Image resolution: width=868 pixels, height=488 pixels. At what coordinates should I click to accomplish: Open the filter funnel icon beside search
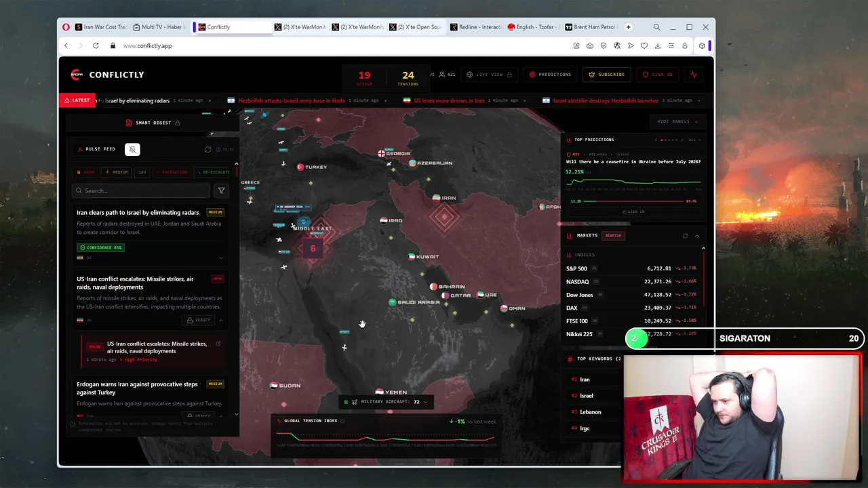click(221, 190)
